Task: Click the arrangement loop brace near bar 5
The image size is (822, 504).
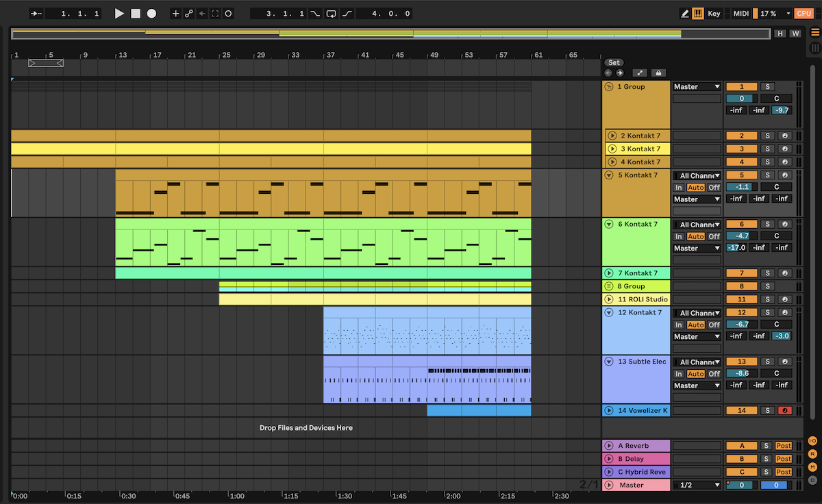Action: coord(46,63)
